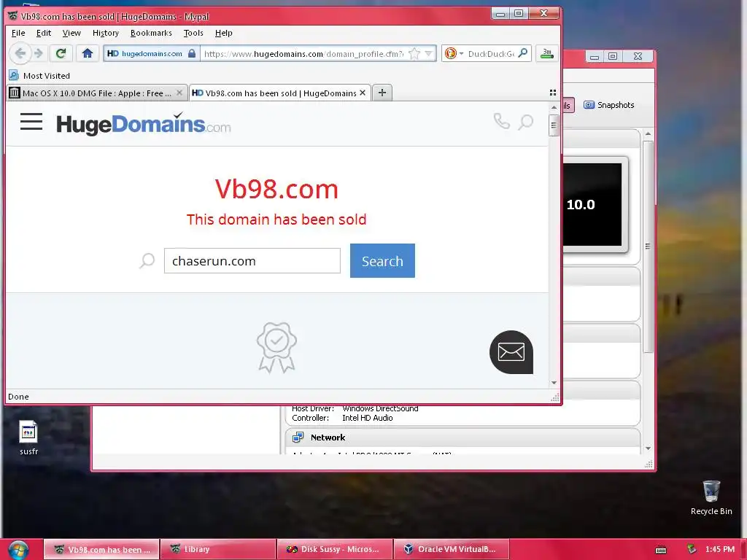Open the File menu
747x560 pixels.
coord(18,33)
